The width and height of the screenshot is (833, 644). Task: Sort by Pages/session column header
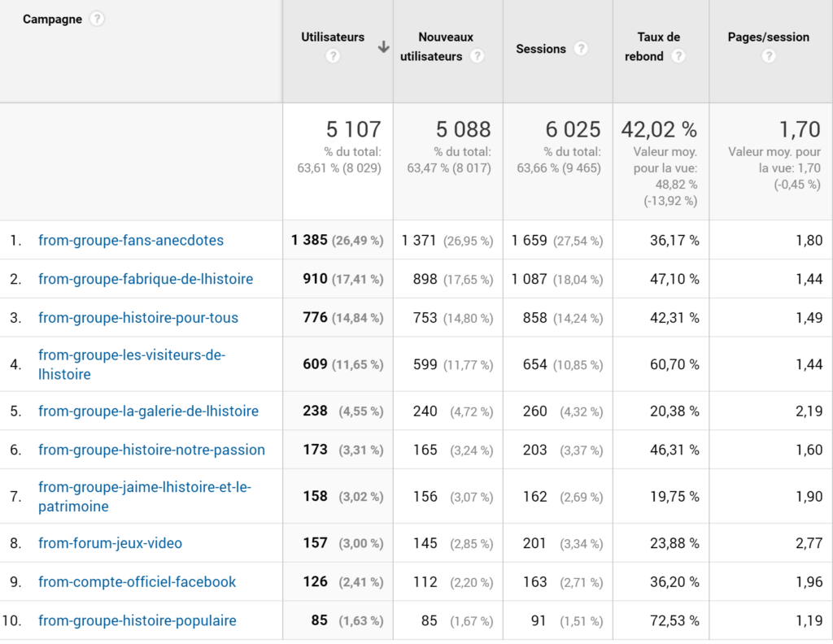pyautogui.click(x=768, y=37)
